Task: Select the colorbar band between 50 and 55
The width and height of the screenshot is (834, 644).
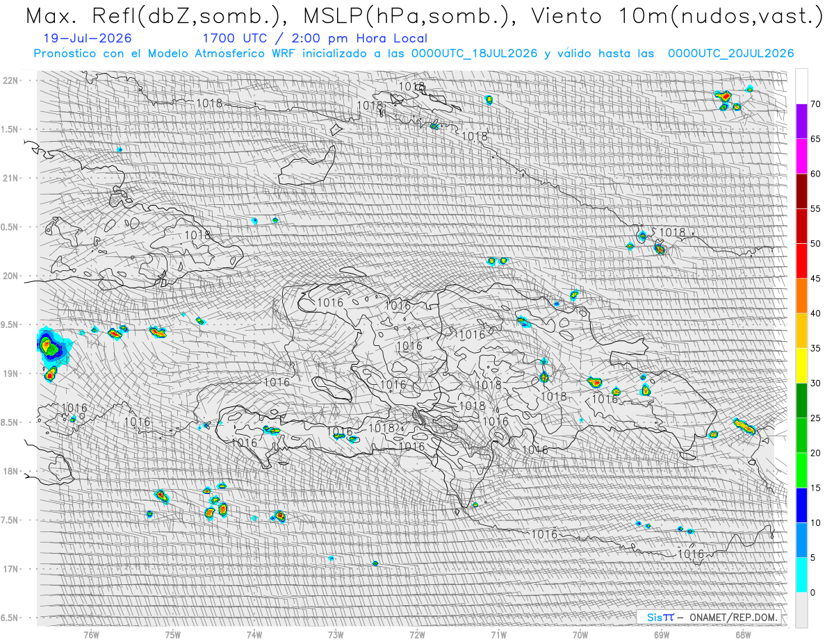Action: [801, 226]
